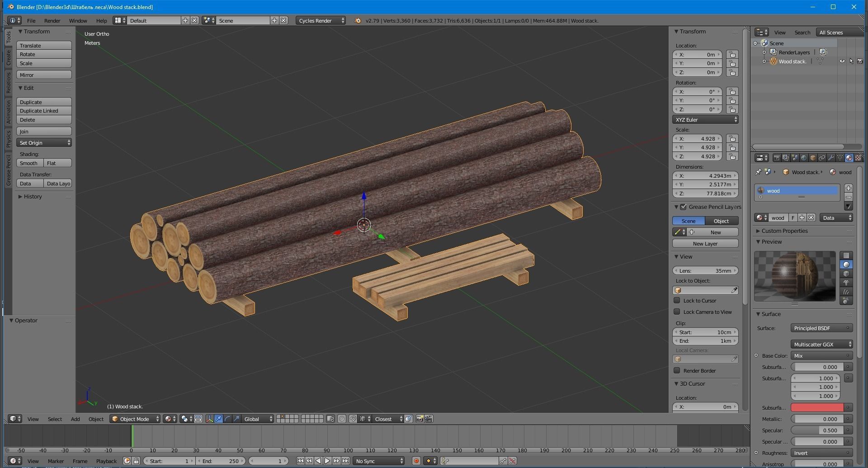Select the Object Data triangle tab
This screenshot has width=868, height=468.
click(x=840, y=157)
